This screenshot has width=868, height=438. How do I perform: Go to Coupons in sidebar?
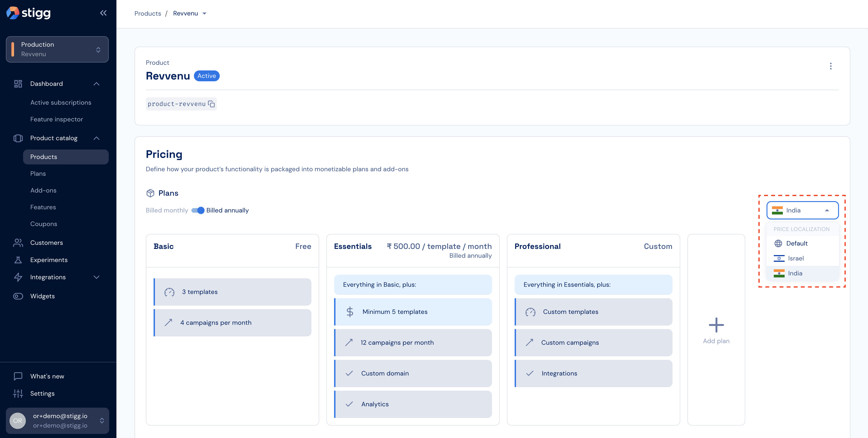click(43, 224)
